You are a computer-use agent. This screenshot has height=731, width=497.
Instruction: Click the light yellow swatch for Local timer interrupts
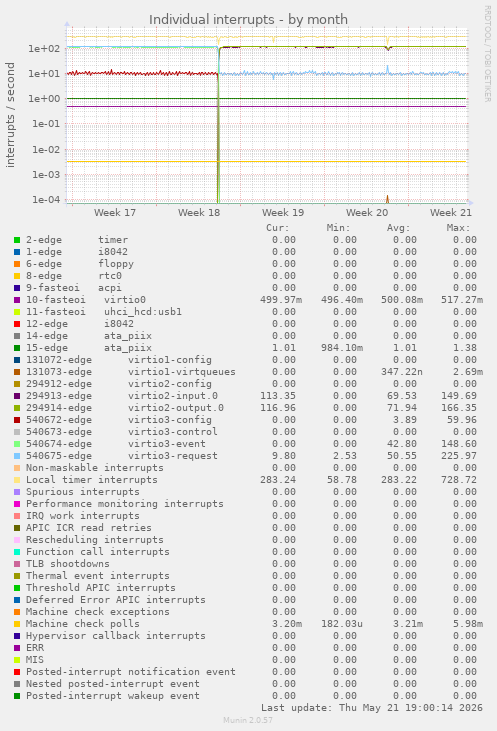17,480
